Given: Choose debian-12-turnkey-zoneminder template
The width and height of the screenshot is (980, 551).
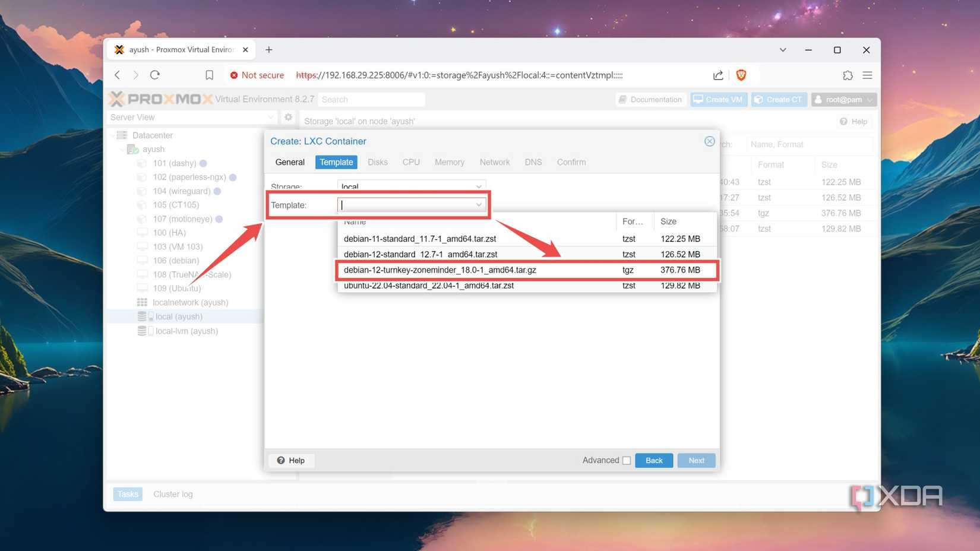Looking at the screenshot, I should tap(527, 270).
